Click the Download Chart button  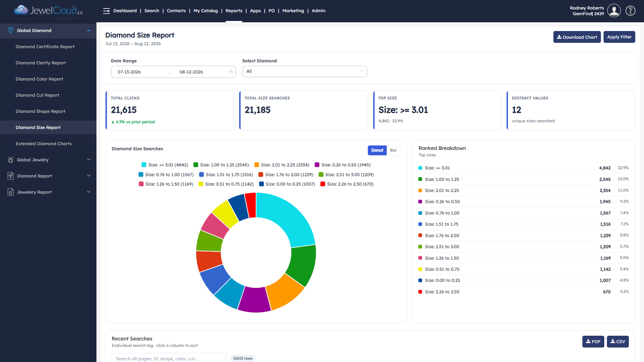coord(577,37)
